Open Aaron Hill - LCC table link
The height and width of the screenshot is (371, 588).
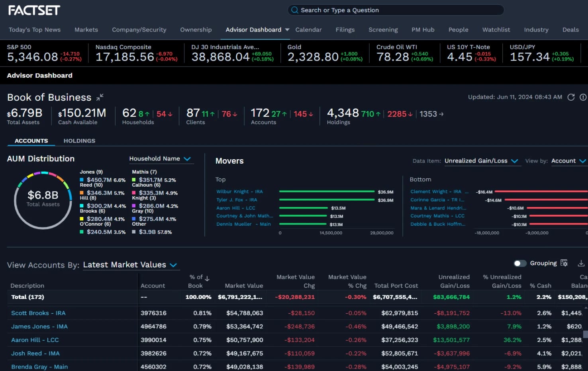[x=35, y=340]
